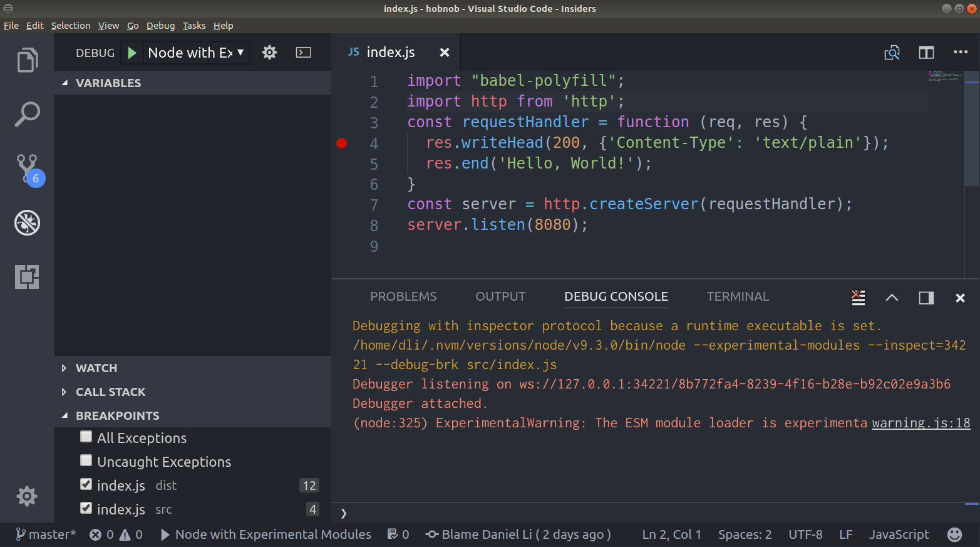Open launch.json with the debug gear icon
Viewport: 980px width, 547px height.
[269, 53]
